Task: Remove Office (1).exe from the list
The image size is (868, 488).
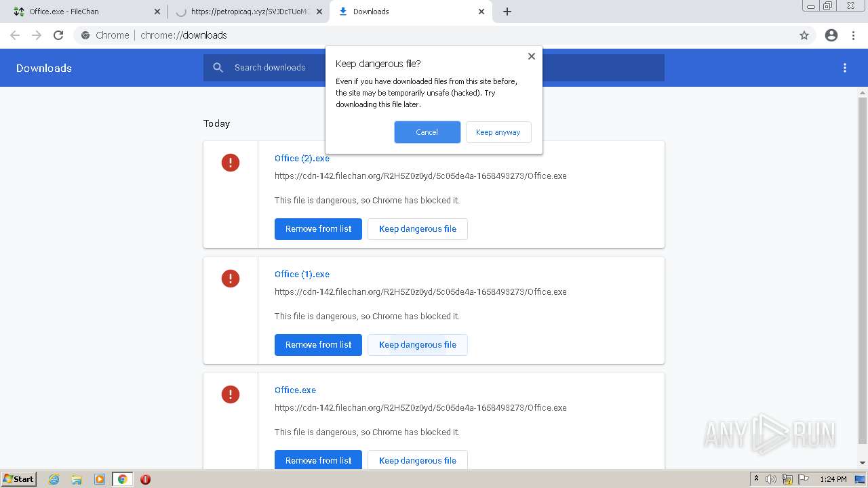Action: tap(318, 345)
